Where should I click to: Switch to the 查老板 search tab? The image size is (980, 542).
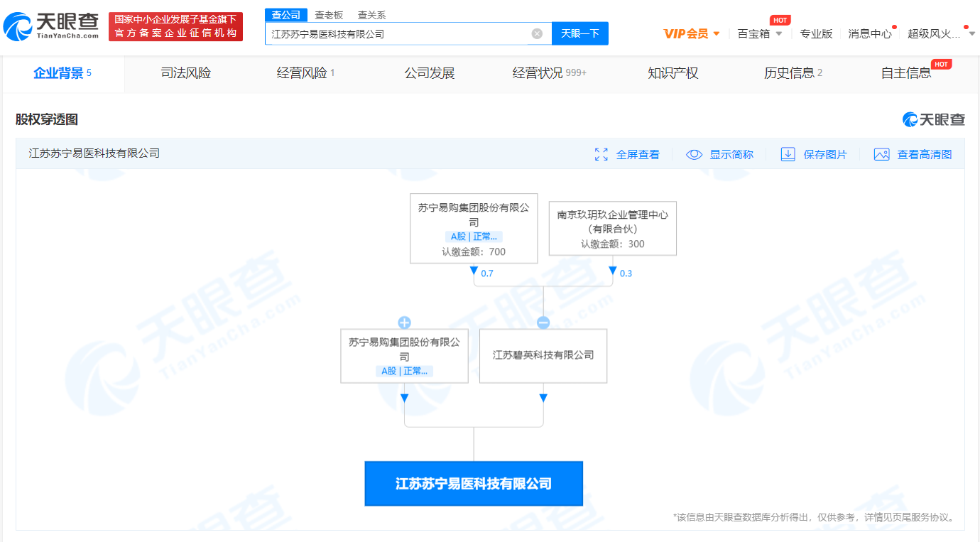point(329,15)
